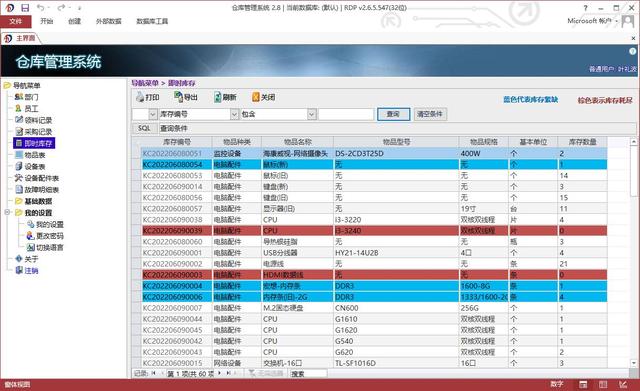Image resolution: width=640 pixels, height=391 pixels.
Task: Open the 领料记录 page
Action: tap(33, 120)
